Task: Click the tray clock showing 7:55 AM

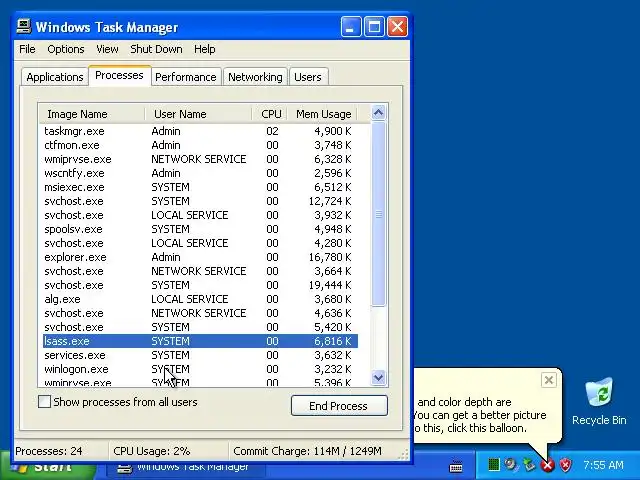Action: [603, 465]
